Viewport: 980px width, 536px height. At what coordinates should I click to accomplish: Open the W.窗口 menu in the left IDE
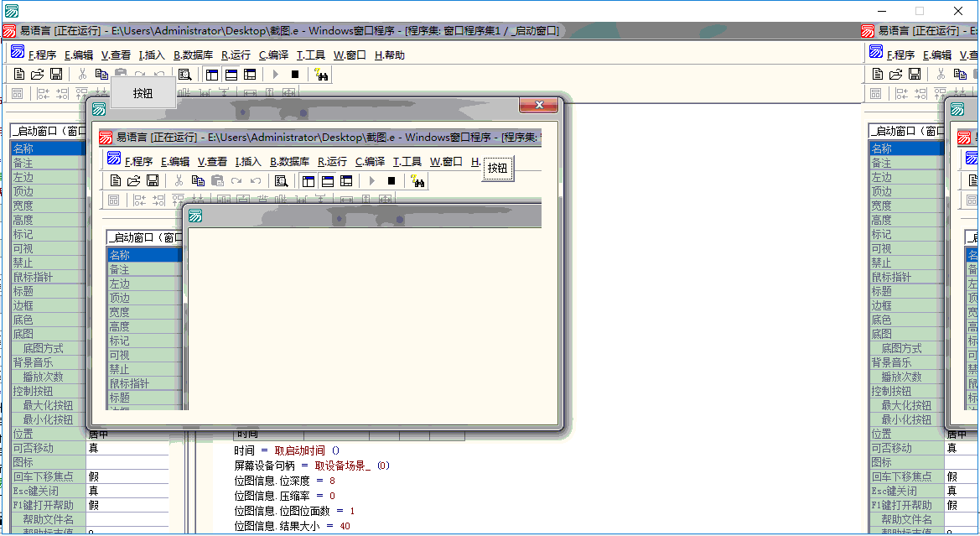[350, 55]
